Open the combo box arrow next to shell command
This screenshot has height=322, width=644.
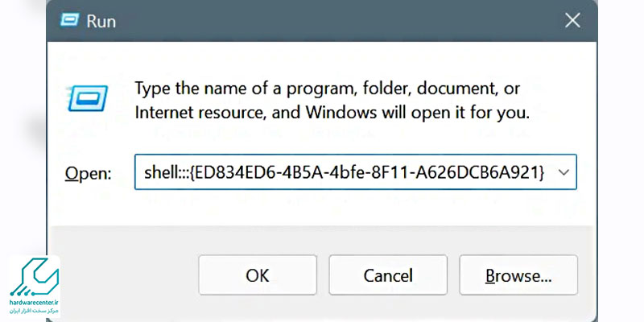[564, 172]
